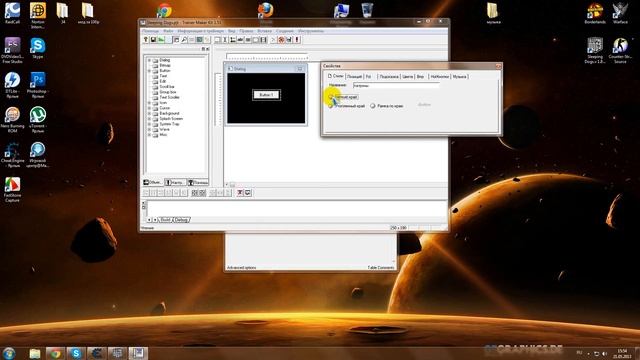Click the play arrow toolbar icon
640x360 pixels.
273,40
